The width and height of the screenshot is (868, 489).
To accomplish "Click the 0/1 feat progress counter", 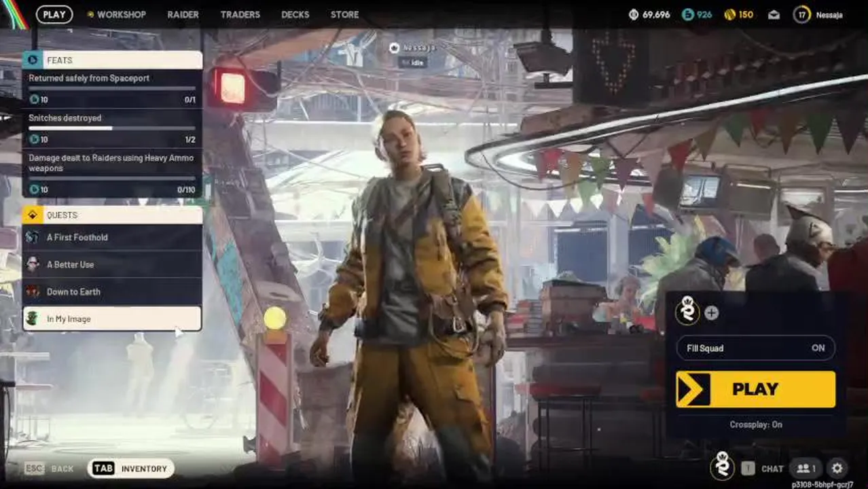I will [189, 100].
